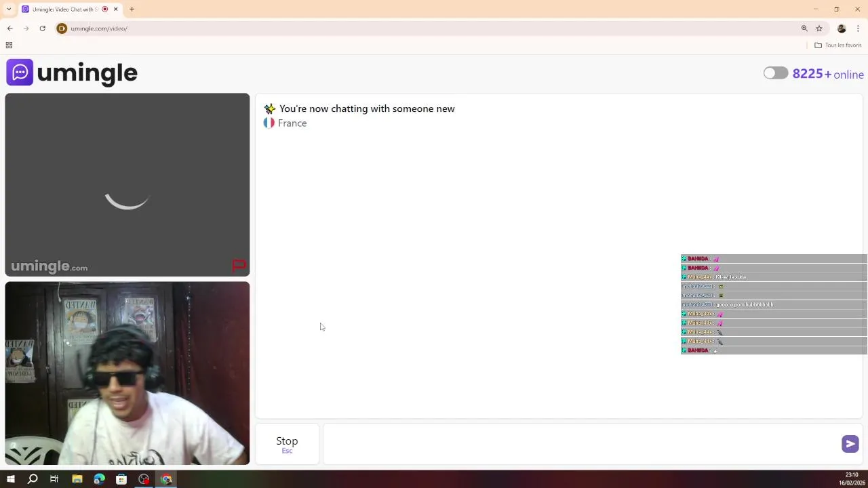Open File Explorer from the taskbar
Image resolution: width=868 pixels, height=488 pixels.
(x=77, y=479)
